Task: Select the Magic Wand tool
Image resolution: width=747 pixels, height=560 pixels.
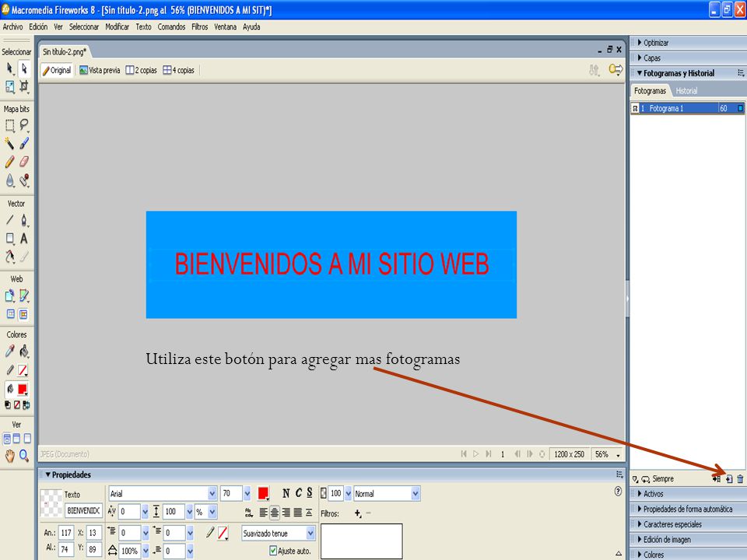Action: coord(9,143)
